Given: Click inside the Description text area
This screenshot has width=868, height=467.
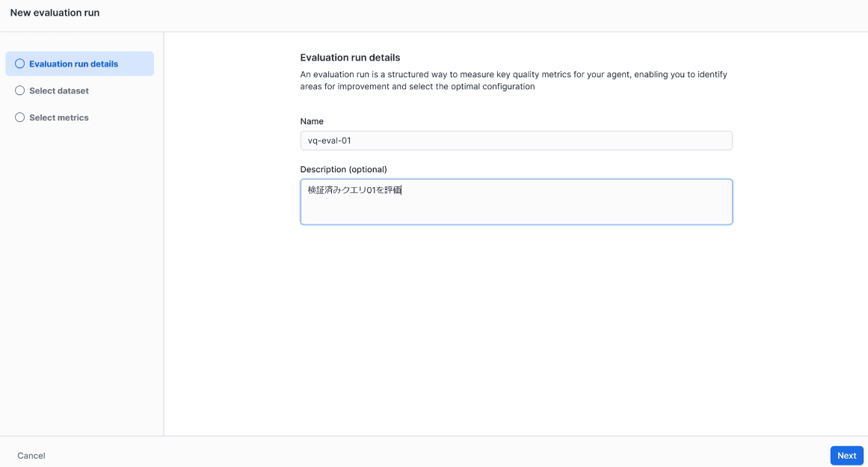Looking at the screenshot, I should (516, 210).
